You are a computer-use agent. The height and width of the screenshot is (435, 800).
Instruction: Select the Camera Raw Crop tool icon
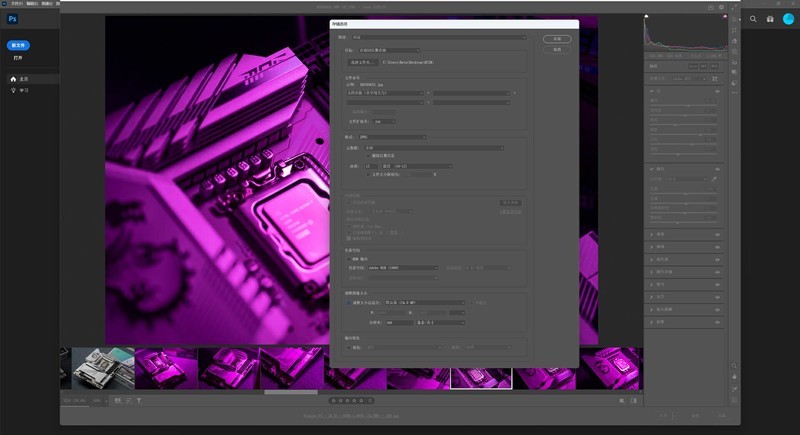click(734, 31)
